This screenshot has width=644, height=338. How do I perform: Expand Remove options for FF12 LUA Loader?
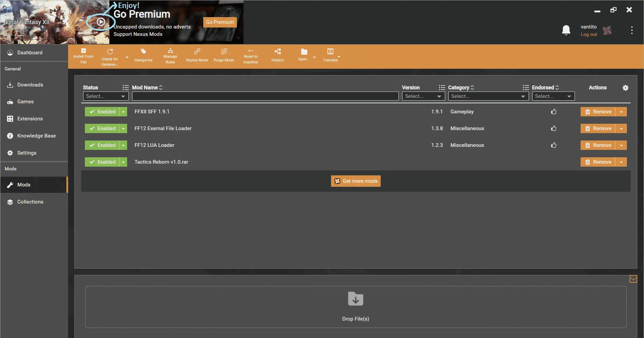pos(621,145)
